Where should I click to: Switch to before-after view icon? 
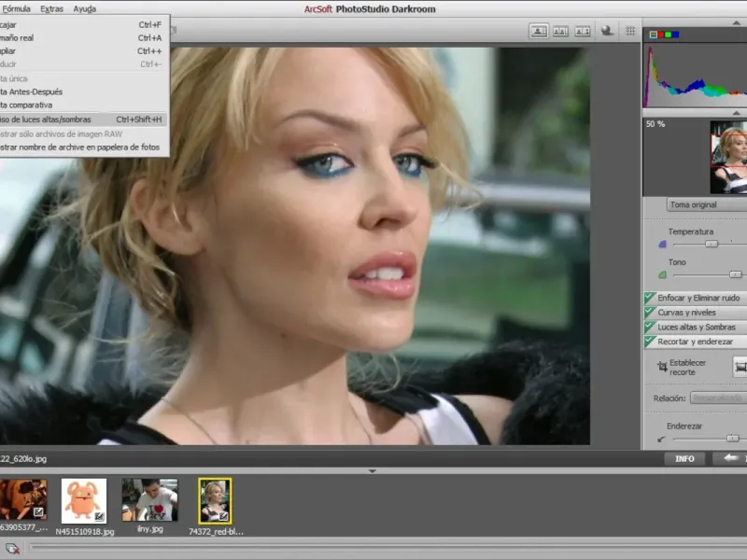[x=560, y=31]
